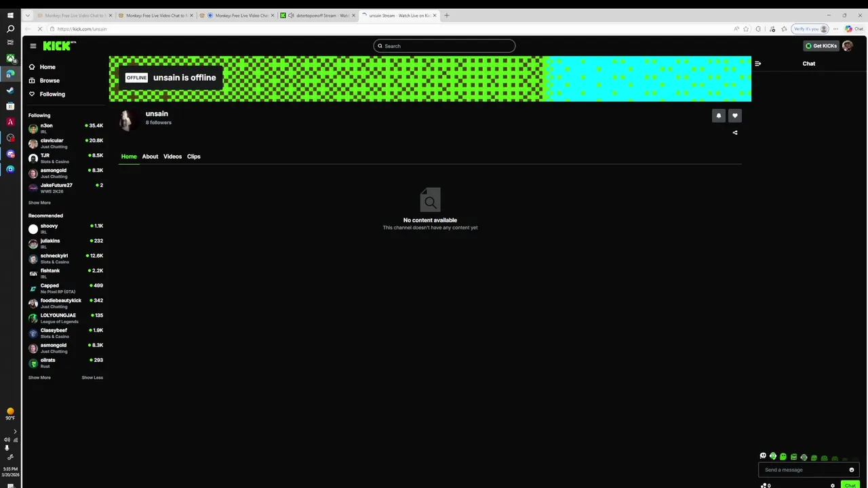Open fishtank recommended channel
Viewport: 868px width, 488px height.
coord(66,274)
